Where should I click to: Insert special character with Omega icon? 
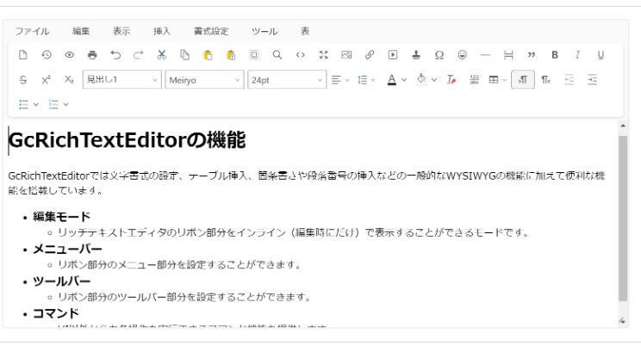pos(439,55)
